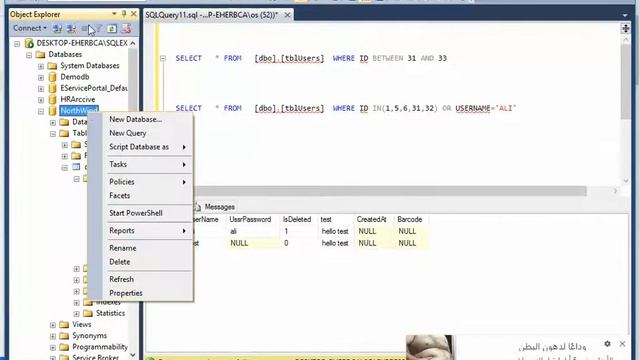This screenshot has width=640, height=360.
Task: Open settings gear on the ad notification
Action: (607, 344)
